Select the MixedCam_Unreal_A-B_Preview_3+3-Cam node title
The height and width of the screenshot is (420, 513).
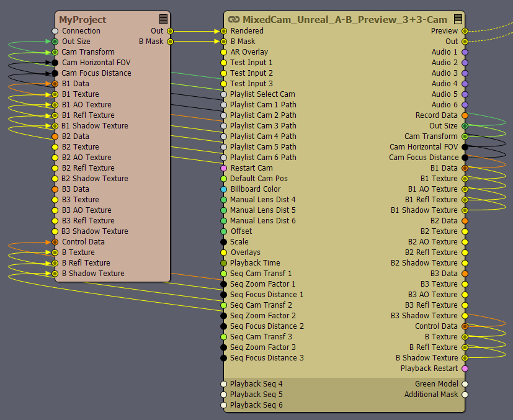(x=345, y=20)
